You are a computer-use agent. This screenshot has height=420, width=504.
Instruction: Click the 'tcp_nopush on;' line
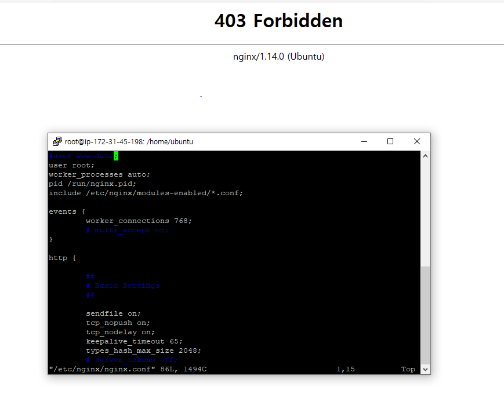[x=118, y=323]
